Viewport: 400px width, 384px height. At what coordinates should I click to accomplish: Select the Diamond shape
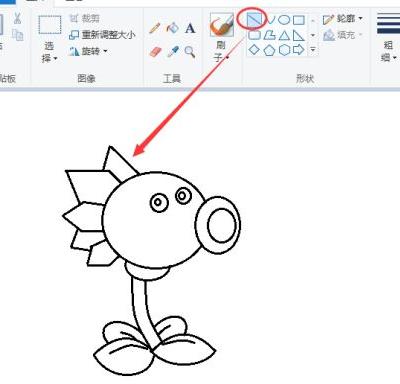pyautogui.click(x=254, y=50)
